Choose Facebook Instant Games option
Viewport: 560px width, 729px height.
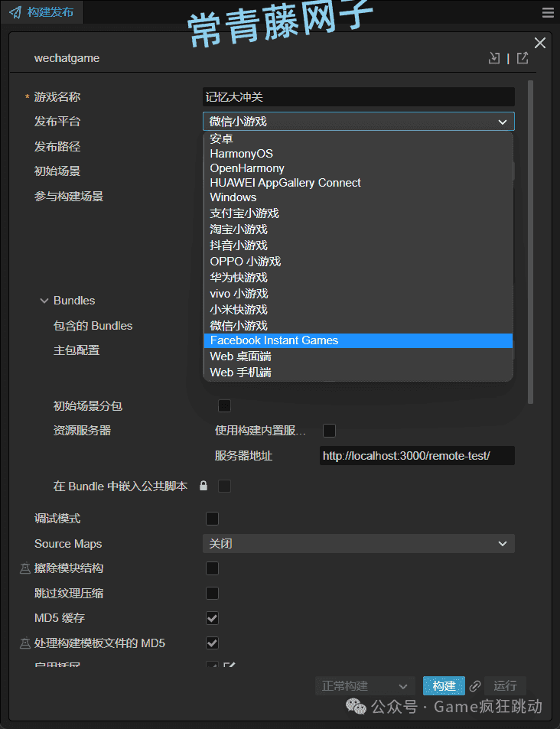(x=358, y=340)
